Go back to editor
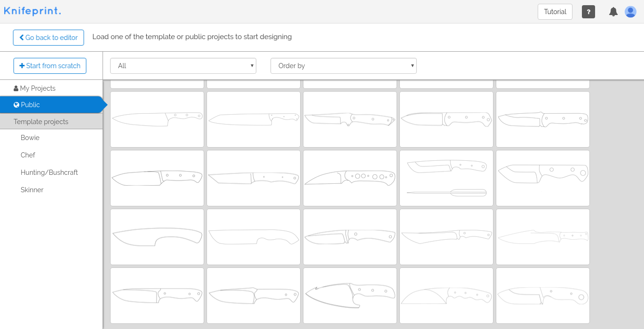 point(48,38)
